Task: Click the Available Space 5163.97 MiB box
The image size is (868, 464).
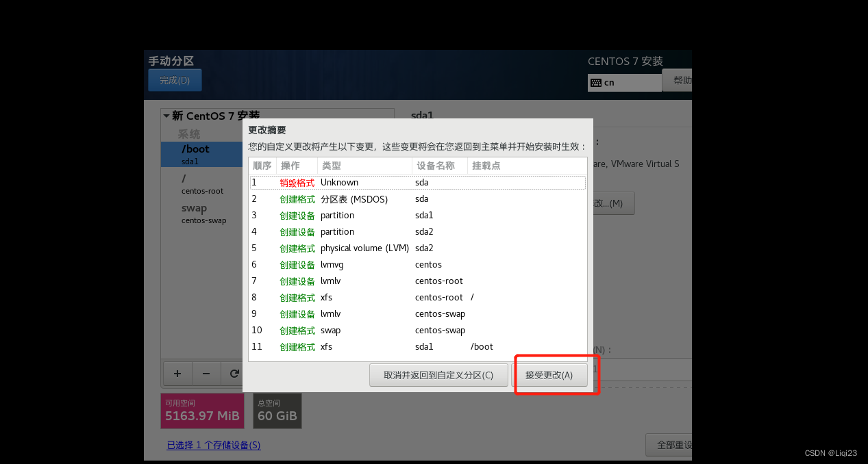Action: pos(202,411)
